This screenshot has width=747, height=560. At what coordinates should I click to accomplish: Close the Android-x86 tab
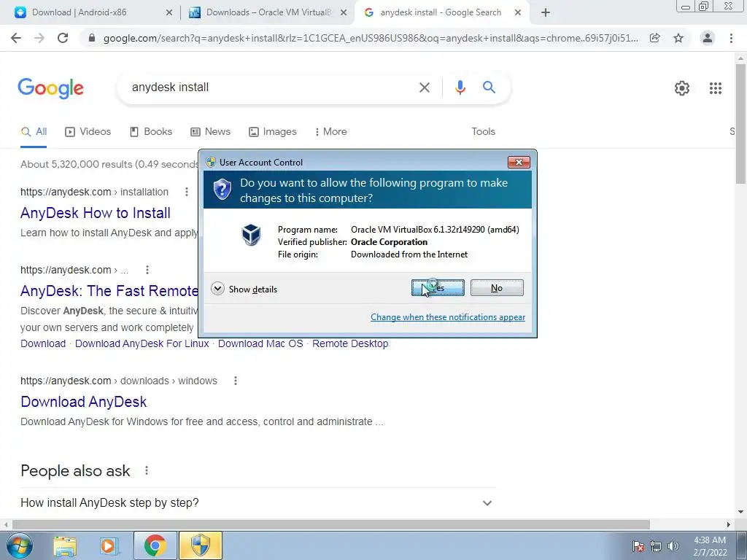point(169,12)
